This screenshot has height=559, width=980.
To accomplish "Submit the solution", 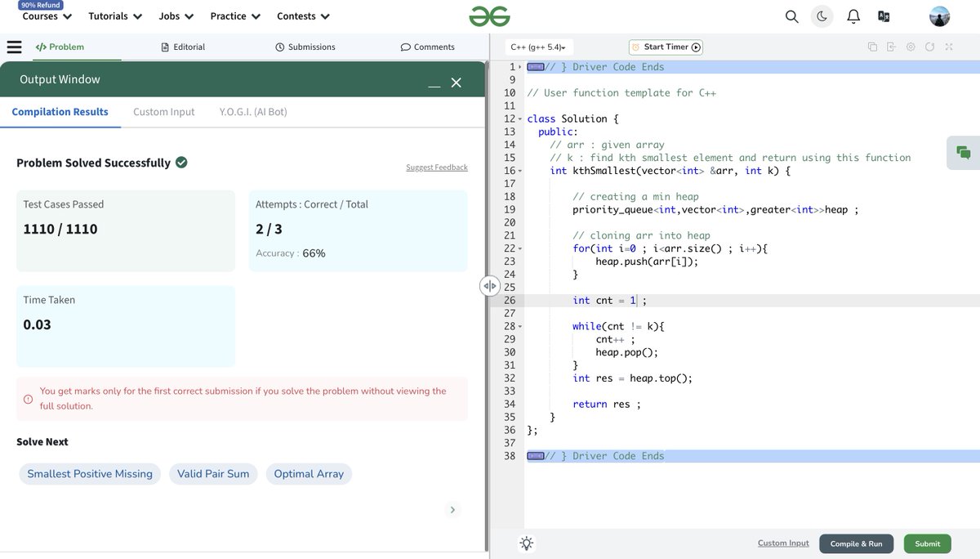I will [928, 543].
